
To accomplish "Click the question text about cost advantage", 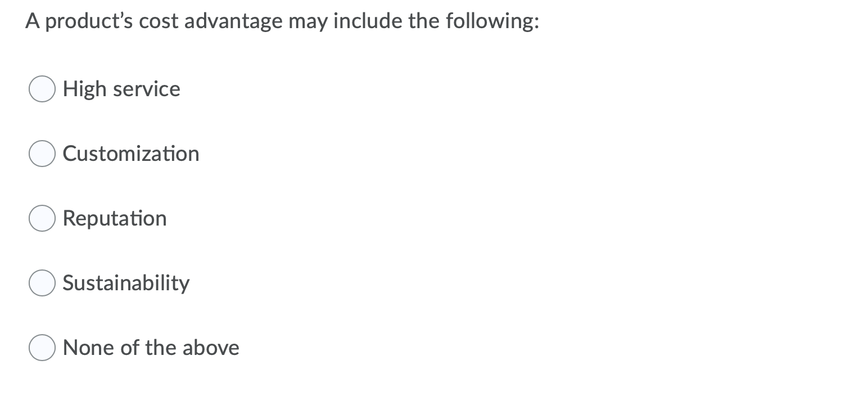I will [281, 20].
